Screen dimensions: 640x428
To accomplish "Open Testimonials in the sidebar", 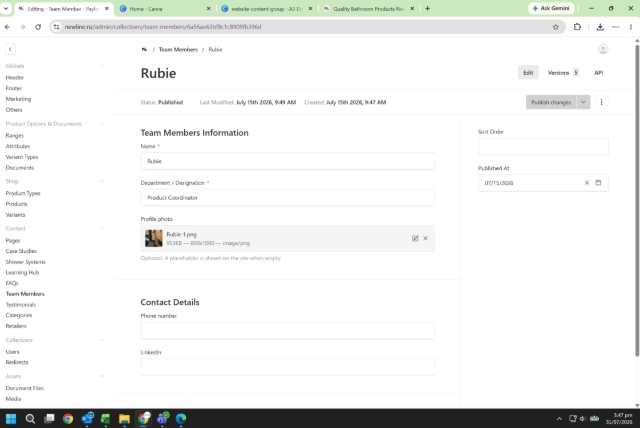I will point(21,305).
